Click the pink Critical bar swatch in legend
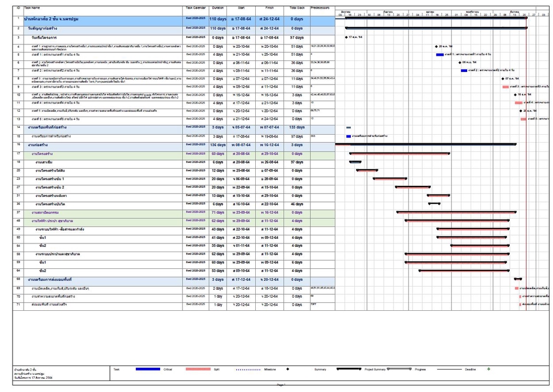Viewport: 553px width, 392px height. (198, 369)
